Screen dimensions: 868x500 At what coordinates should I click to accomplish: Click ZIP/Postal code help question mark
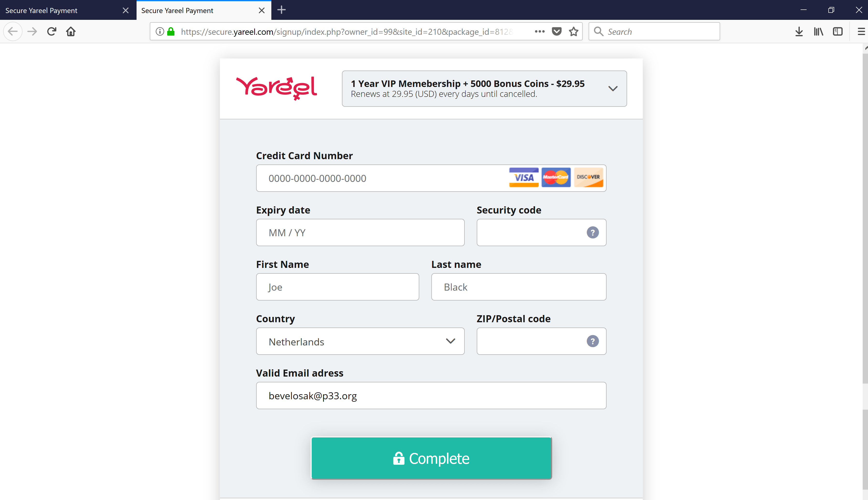[x=592, y=341]
